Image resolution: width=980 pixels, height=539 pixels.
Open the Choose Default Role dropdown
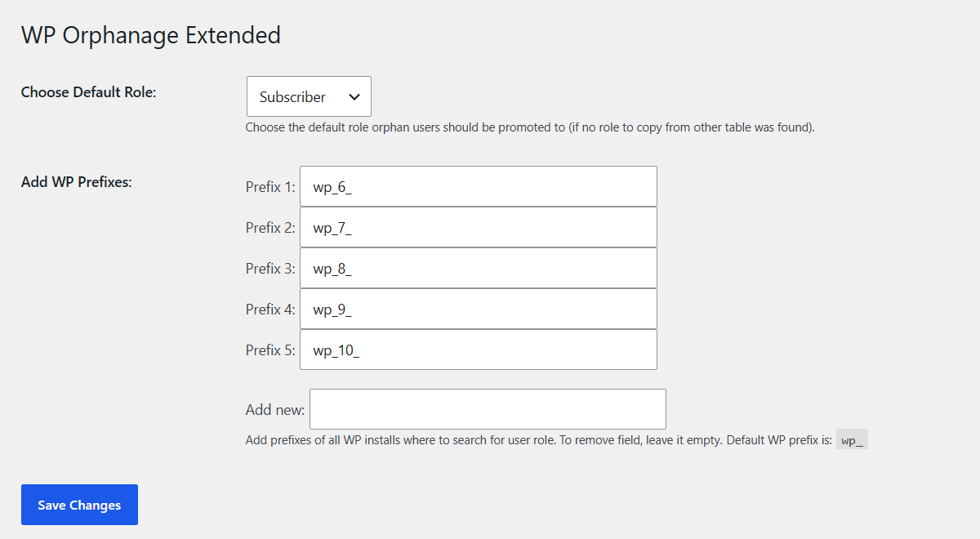(309, 96)
